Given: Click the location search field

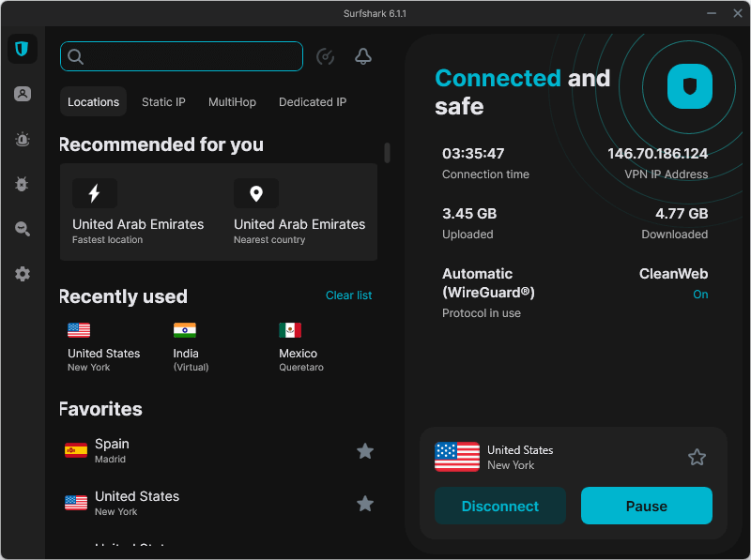Looking at the screenshot, I should coord(181,56).
